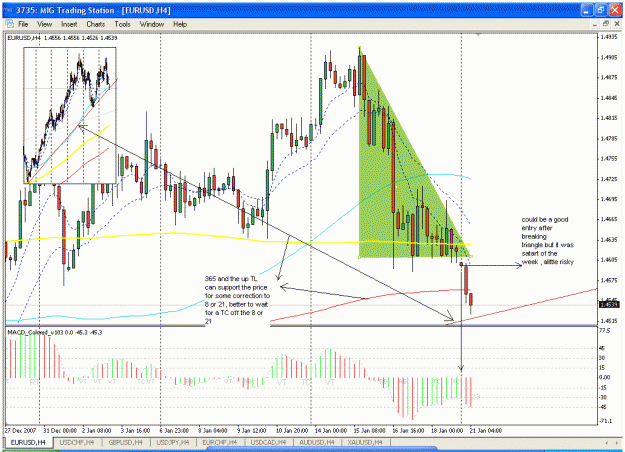Image resolution: width=625 pixels, height=452 pixels.
Task: Select the 'could be a good entry' annotation
Action: [x=548, y=241]
